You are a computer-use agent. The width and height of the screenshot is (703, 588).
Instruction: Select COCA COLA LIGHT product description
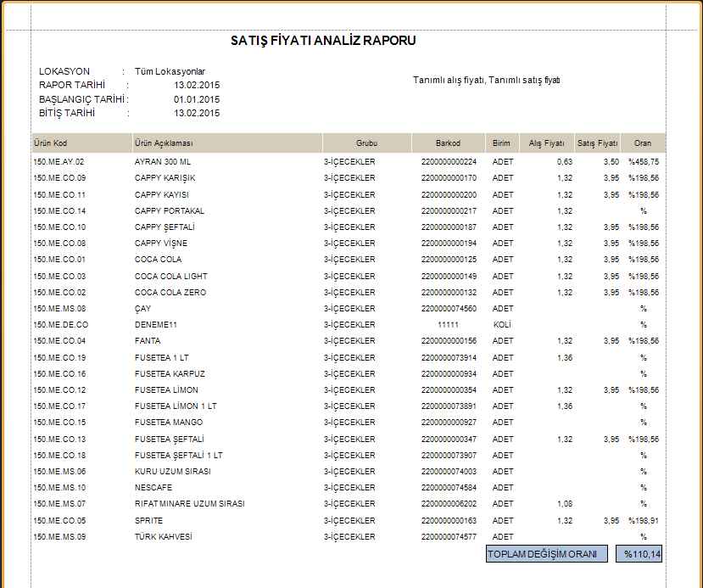[170, 277]
